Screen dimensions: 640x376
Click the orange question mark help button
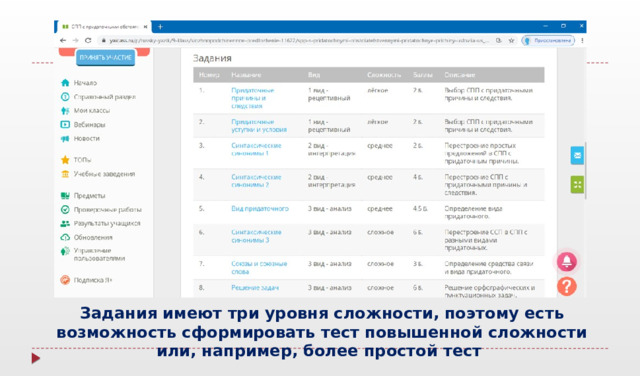pos(567,287)
